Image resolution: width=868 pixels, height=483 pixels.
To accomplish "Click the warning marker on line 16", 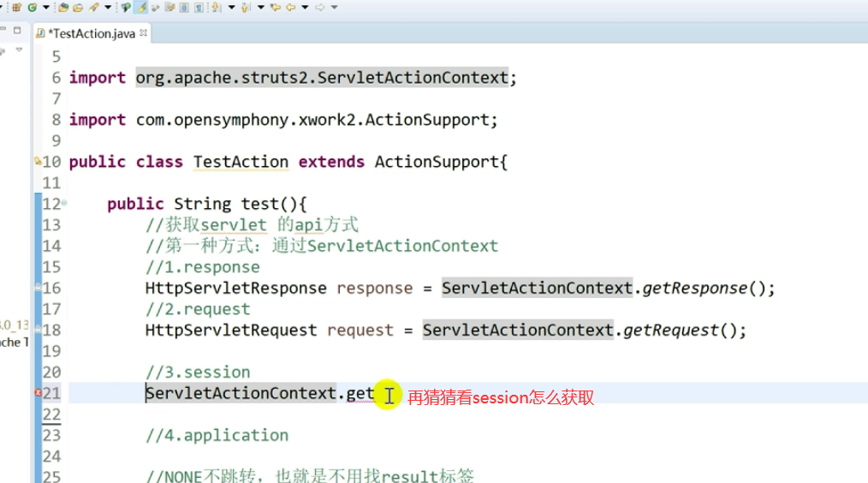I will (39, 288).
